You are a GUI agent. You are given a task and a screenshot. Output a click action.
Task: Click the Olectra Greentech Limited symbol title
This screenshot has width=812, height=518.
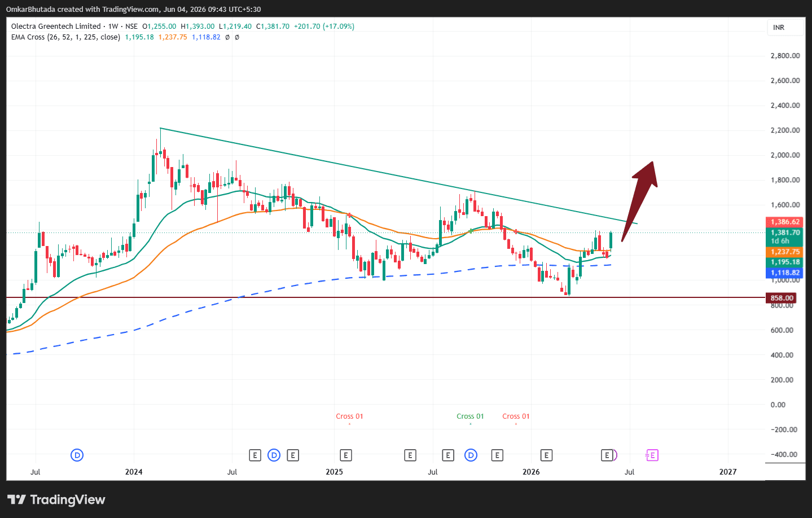[56, 27]
